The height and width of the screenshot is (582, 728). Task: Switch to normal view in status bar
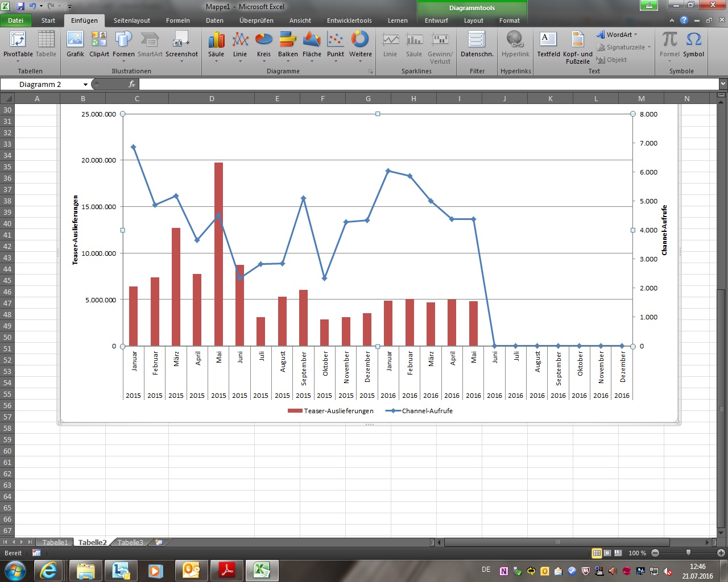coord(597,553)
